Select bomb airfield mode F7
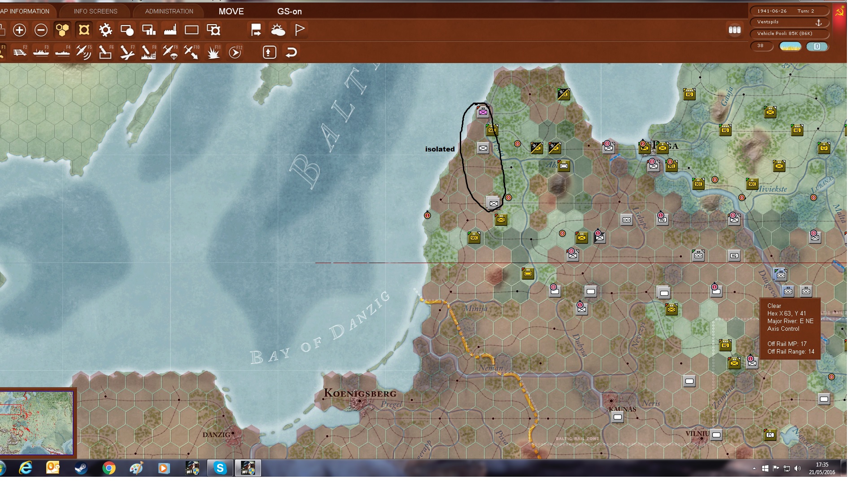Viewport: 868px width, 484px height. 127,52
